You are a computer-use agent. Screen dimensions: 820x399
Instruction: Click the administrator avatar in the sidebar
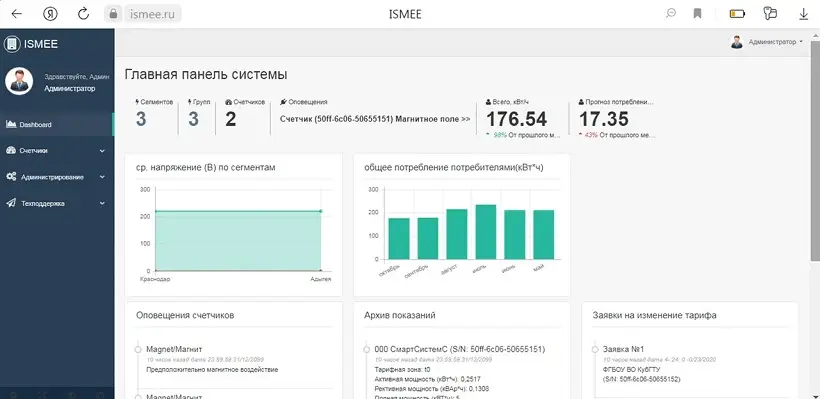click(19, 82)
